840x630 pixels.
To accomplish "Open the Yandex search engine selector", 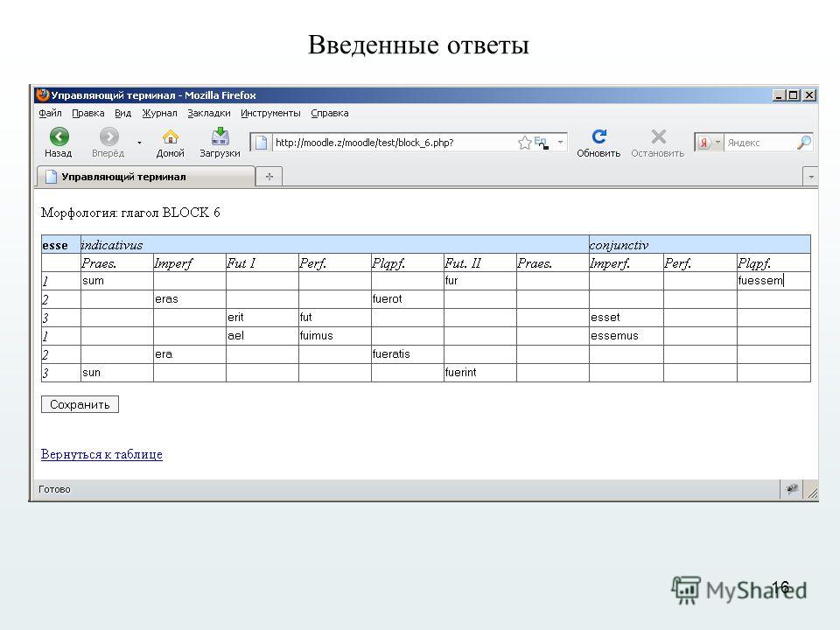I will [x=710, y=143].
